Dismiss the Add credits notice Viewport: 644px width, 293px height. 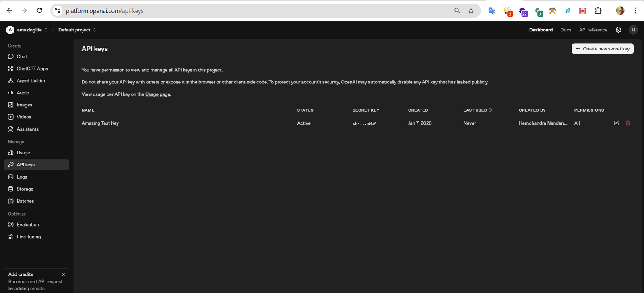(x=63, y=274)
